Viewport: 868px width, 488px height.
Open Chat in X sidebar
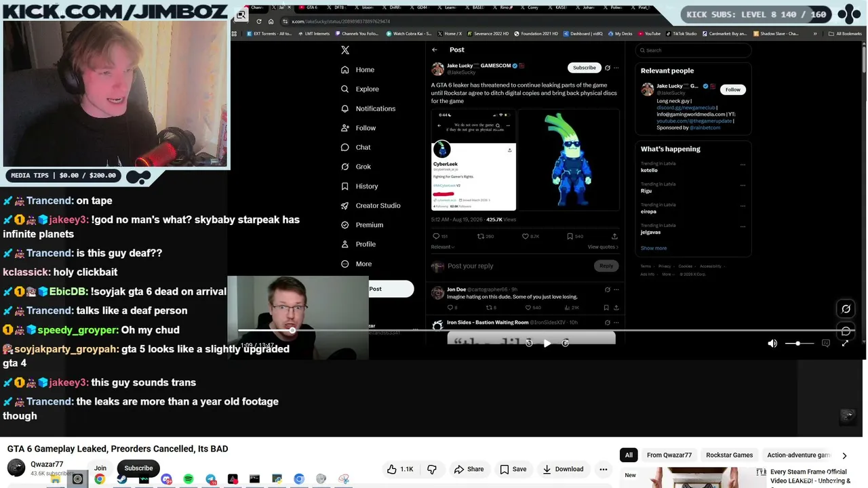tap(356, 147)
